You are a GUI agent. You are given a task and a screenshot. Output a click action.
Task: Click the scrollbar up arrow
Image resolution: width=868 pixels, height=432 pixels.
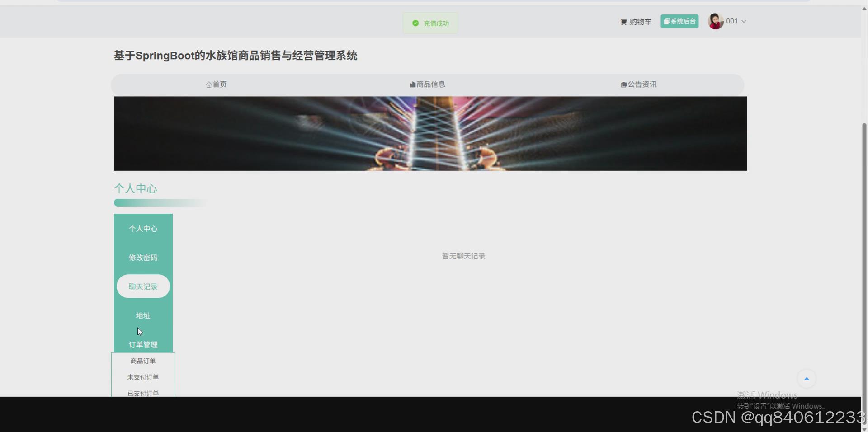point(864,9)
